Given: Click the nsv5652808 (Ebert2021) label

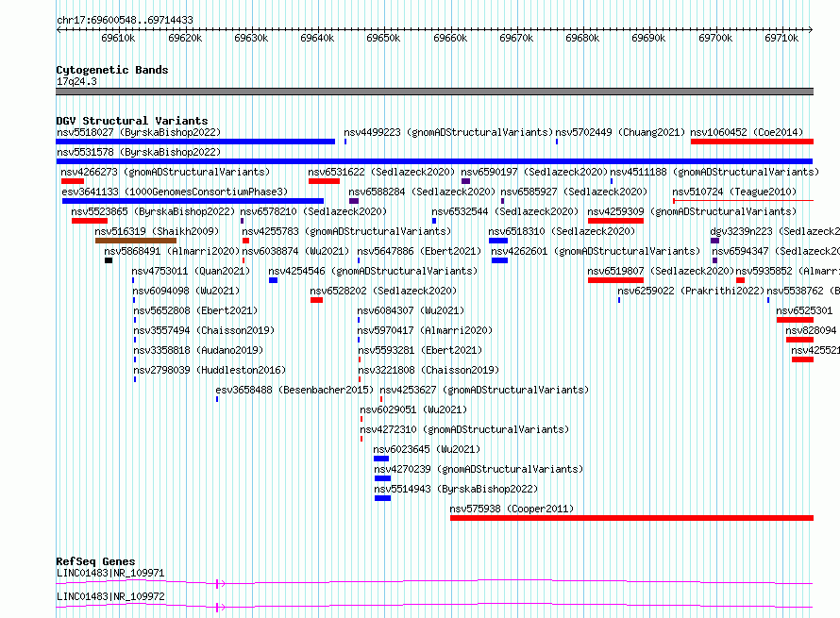Looking at the screenshot, I should (195, 310).
